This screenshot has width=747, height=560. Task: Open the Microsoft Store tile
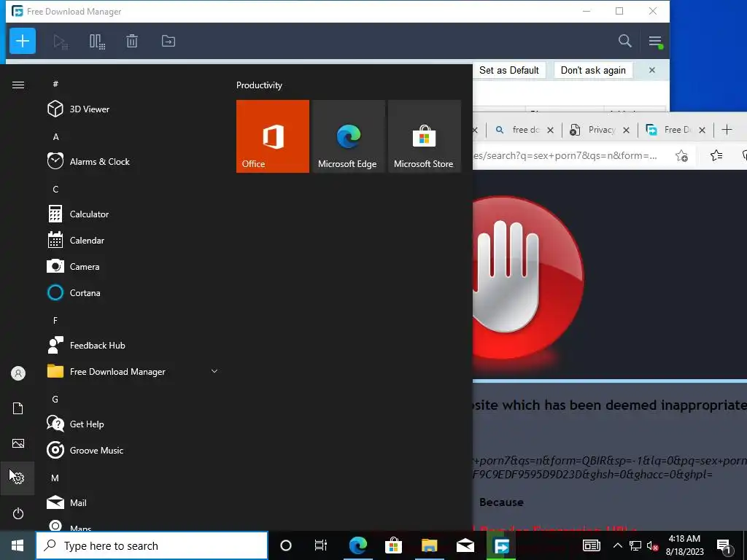[x=424, y=136]
